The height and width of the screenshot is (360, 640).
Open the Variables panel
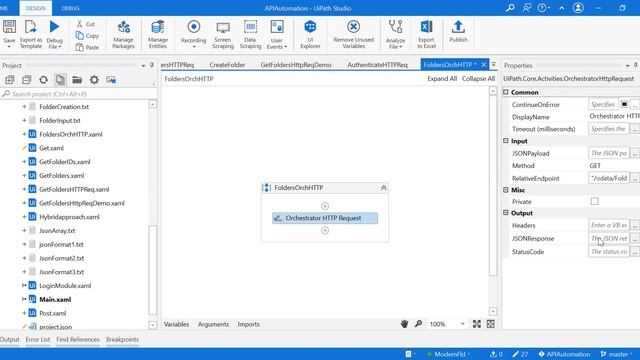[x=176, y=324]
